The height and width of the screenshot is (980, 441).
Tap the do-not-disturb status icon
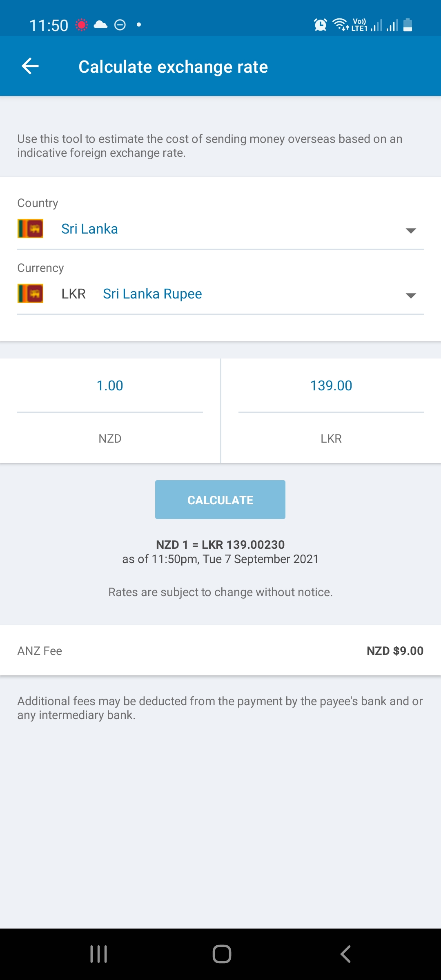pyautogui.click(x=120, y=25)
